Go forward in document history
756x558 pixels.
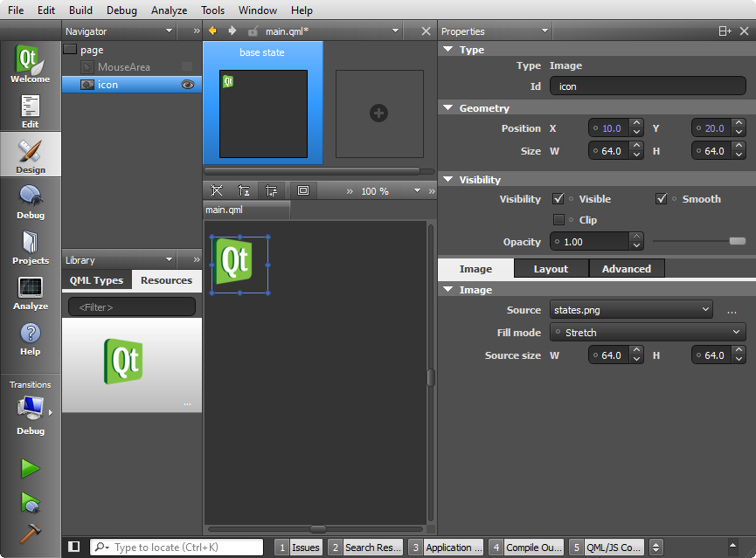click(x=232, y=31)
